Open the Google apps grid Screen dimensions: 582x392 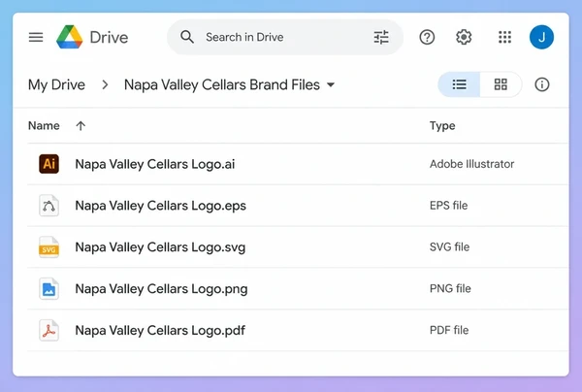[x=504, y=37]
